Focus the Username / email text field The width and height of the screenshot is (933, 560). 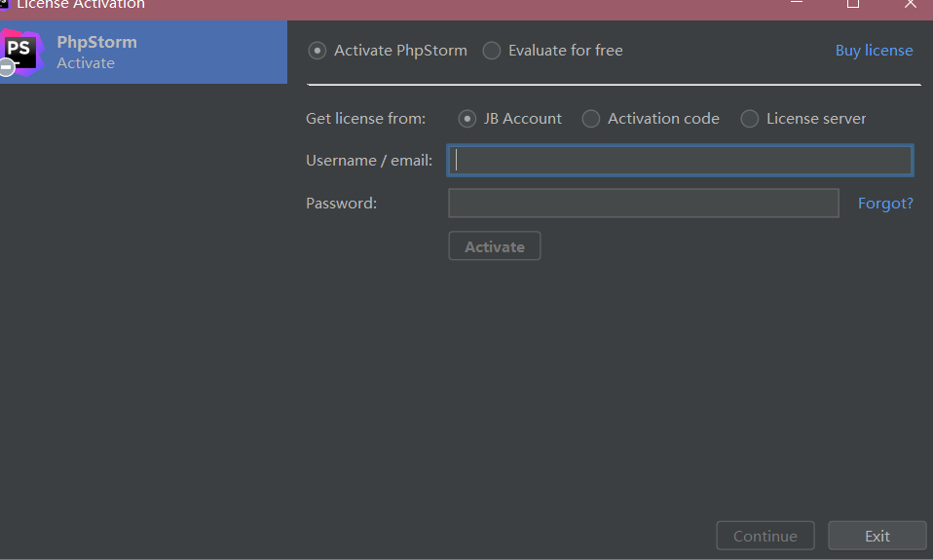click(x=680, y=161)
